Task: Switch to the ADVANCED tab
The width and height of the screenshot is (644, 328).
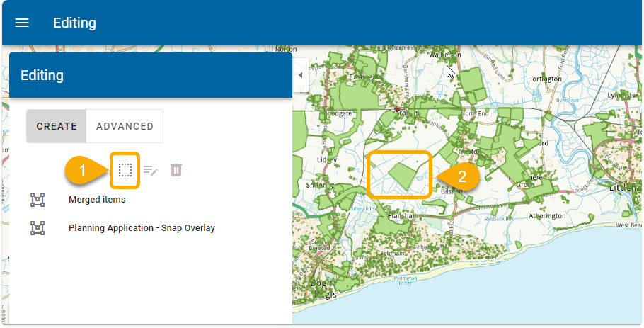Action: coord(125,126)
